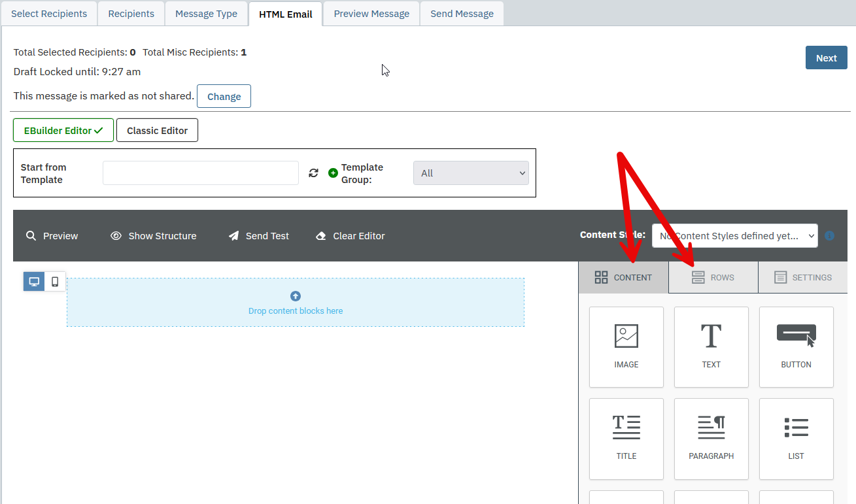Click the Draft Locked until text
The height and width of the screenshot is (504, 856).
tap(77, 72)
